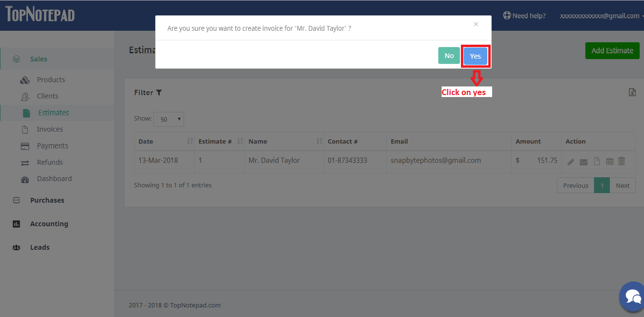Click the Estimates document icon
This screenshot has height=317, width=644.
[x=26, y=113]
